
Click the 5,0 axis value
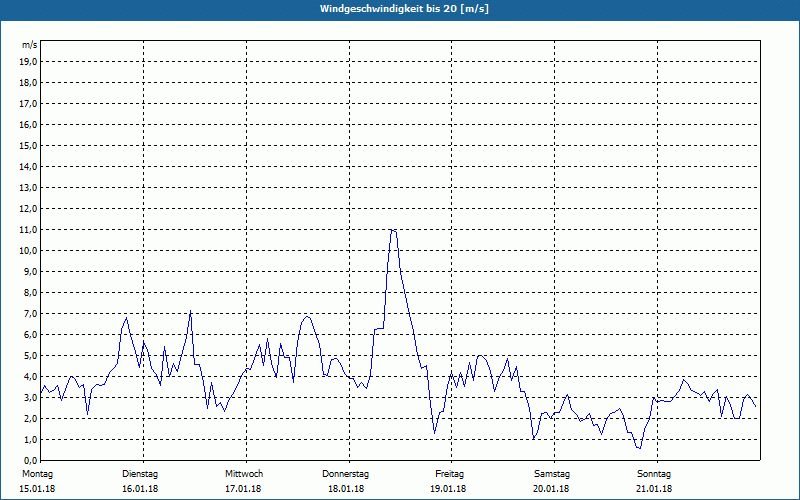[31, 356]
